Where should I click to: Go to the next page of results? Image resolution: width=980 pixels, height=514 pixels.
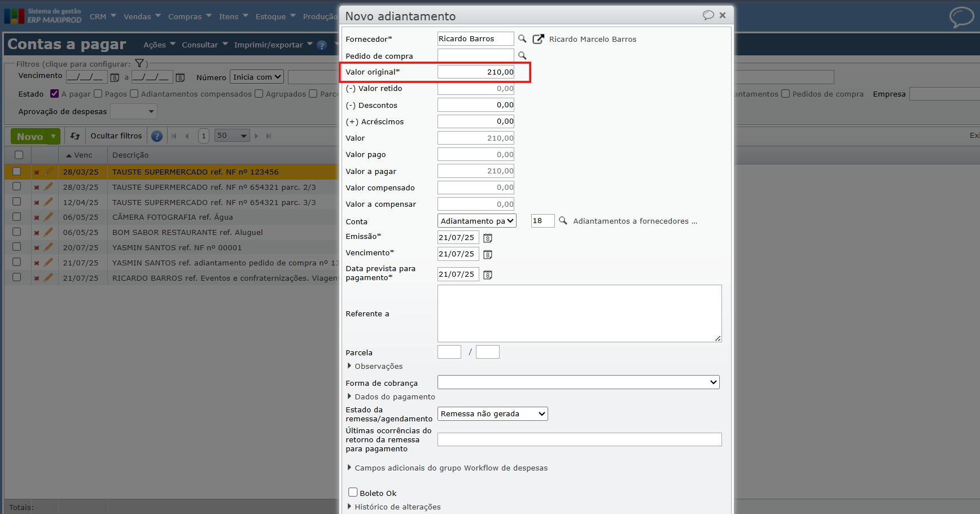tap(256, 136)
